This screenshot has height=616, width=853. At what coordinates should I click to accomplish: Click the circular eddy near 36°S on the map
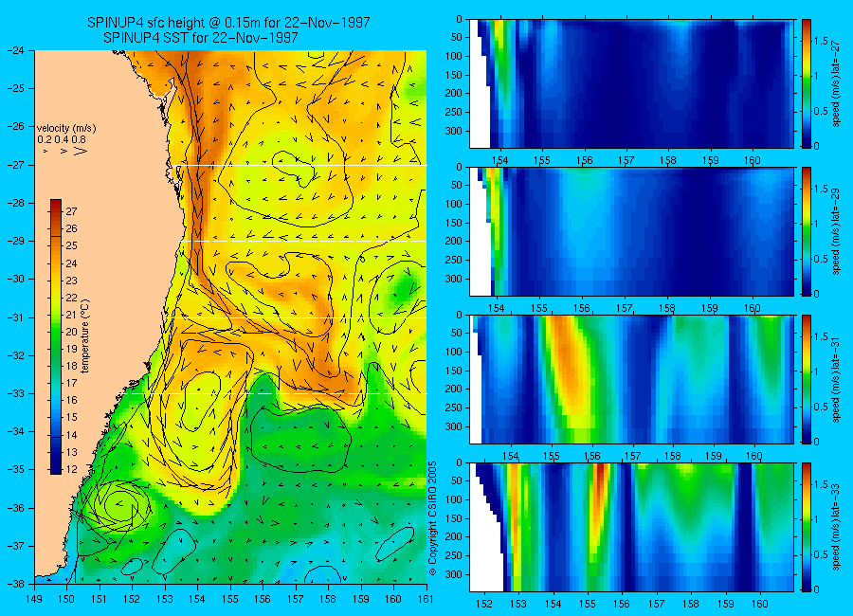[118, 506]
